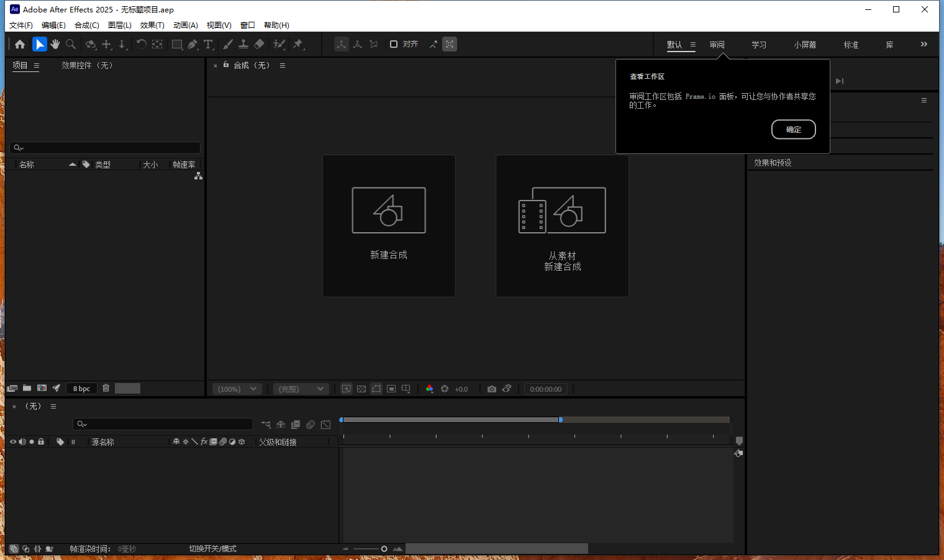The width and height of the screenshot is (944, 560).
Task: Open the magnification ratio dropdown
Action: pos(237,388)
